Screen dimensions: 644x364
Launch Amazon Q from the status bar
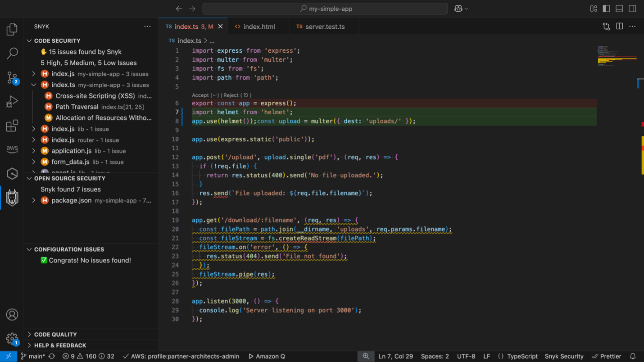pyautogui.click(x=267, y=356)
